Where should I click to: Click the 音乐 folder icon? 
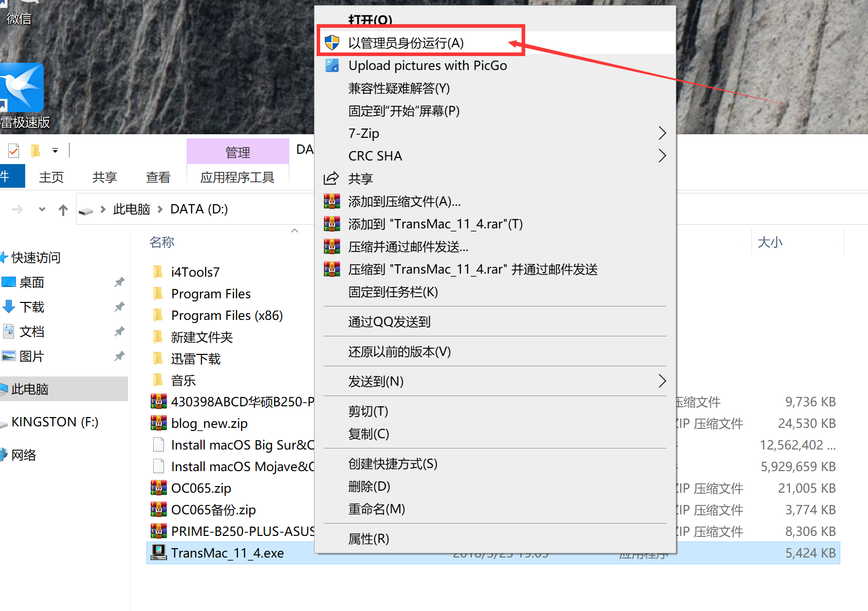point(158,380)
